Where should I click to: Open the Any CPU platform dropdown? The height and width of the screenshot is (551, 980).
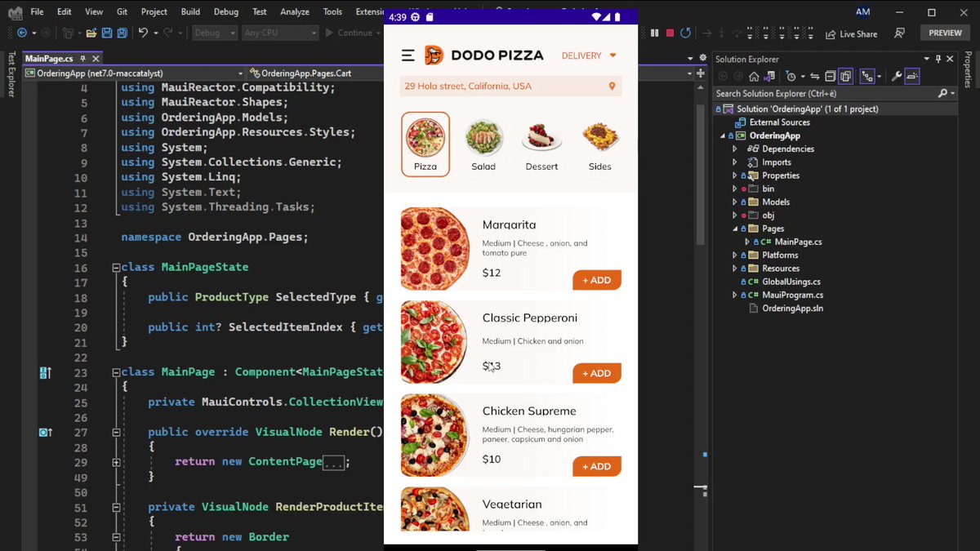(x=279, y=33)
